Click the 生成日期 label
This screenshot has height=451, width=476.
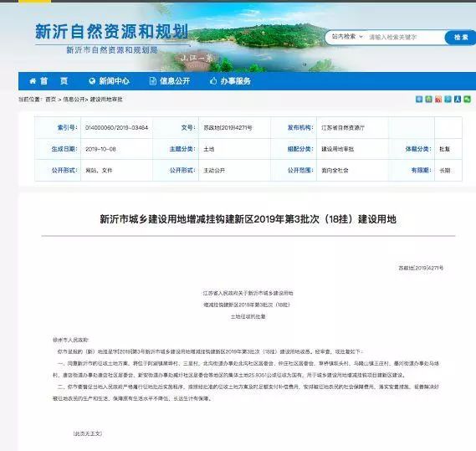click(x=64, y=149)
